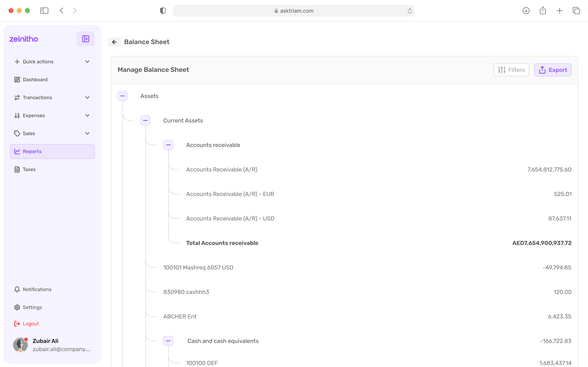Image resolution: width=588 pixels, height=367 pixels.
Task: Collapse the Assets tree node
Action: (x=122, y=96)
